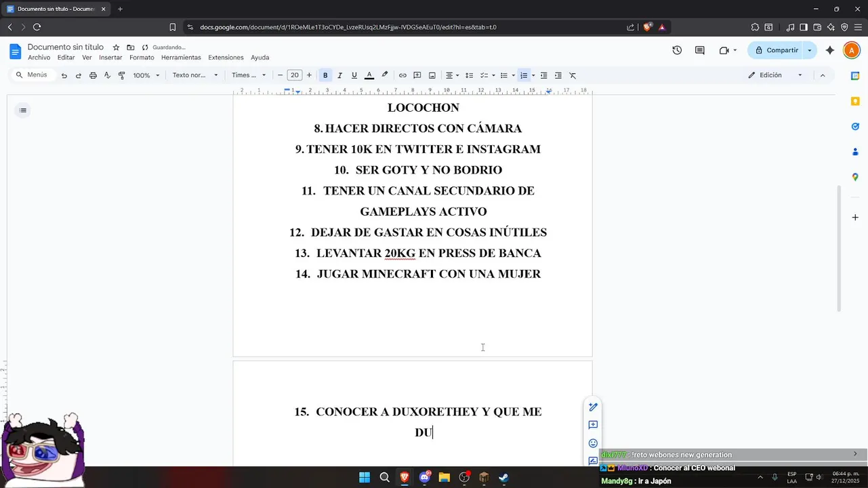Screen dimensions: 868x488
Task: Add a comment from the toolbar
Action: coord(417,75)
